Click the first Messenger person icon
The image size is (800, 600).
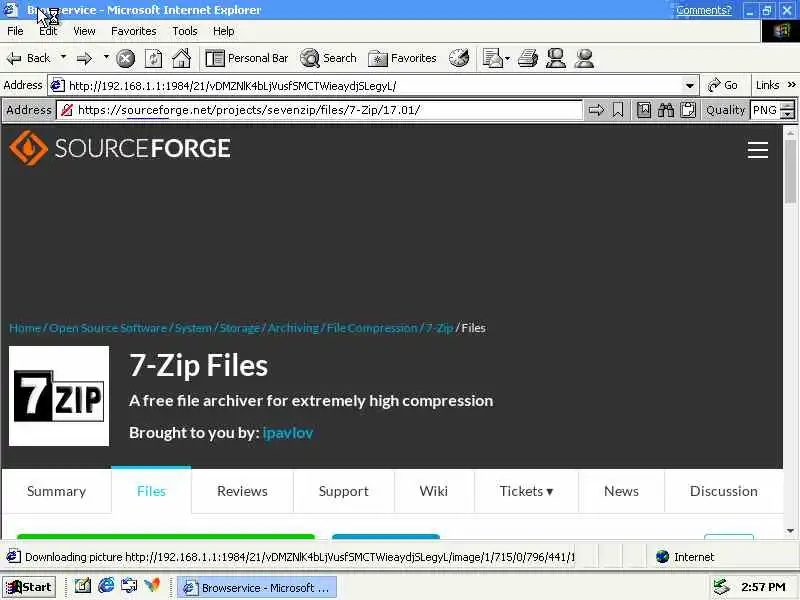point(556,58)
